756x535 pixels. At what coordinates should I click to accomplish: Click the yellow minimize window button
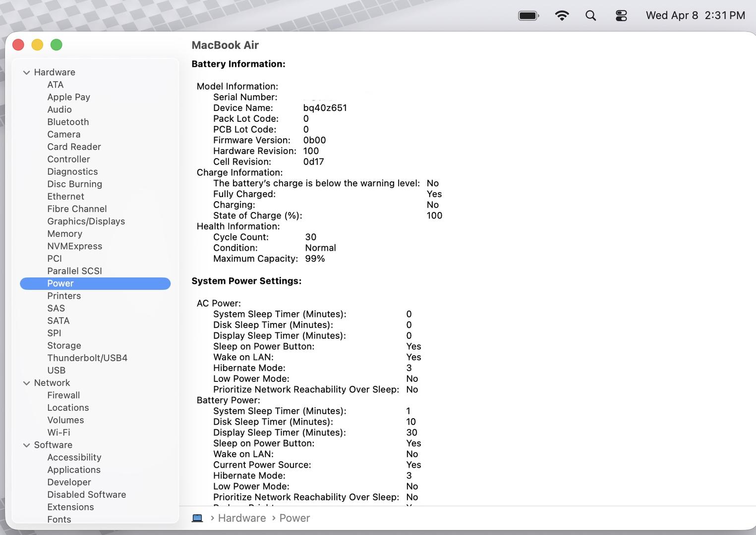37,45
